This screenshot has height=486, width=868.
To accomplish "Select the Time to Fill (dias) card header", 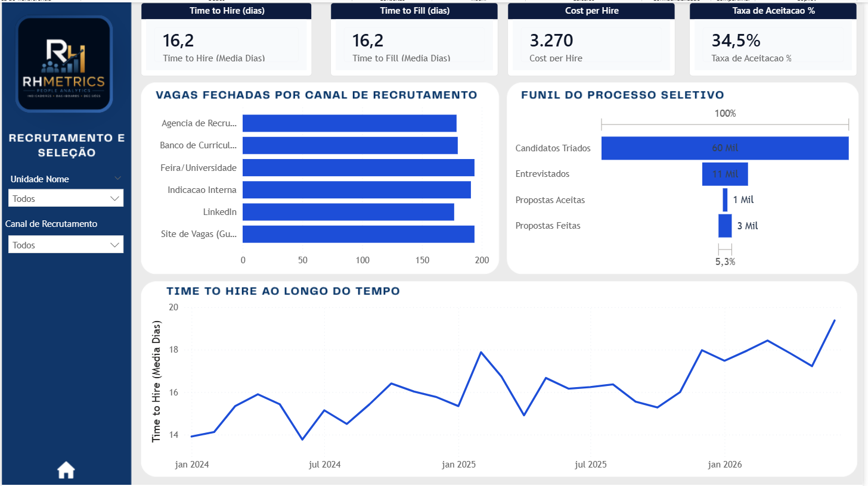I will [415, 11].
